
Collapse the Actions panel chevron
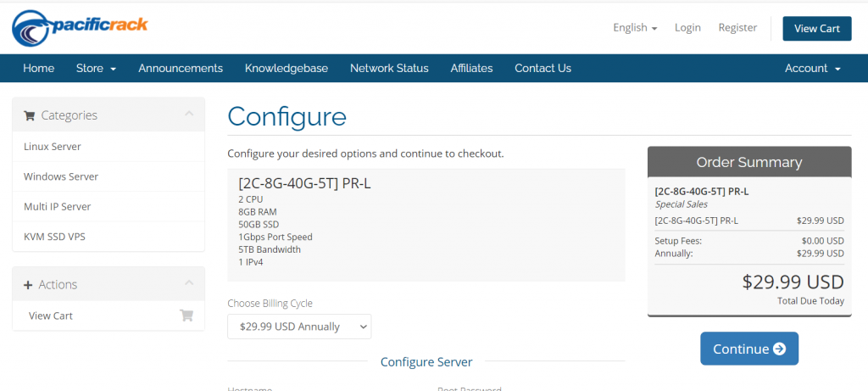pos(189,283)
